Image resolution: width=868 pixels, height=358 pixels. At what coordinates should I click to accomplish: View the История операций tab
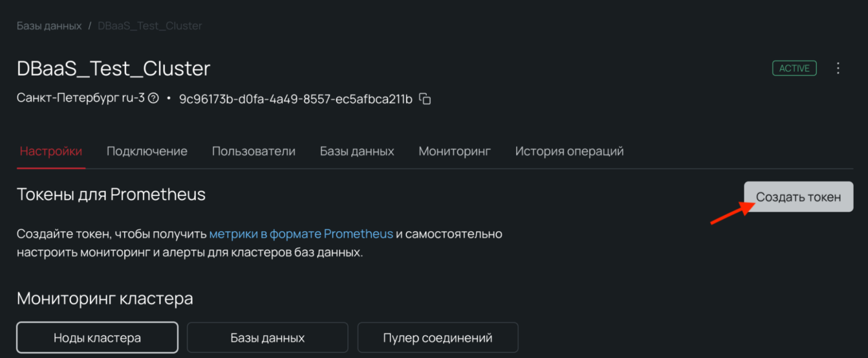569,151
